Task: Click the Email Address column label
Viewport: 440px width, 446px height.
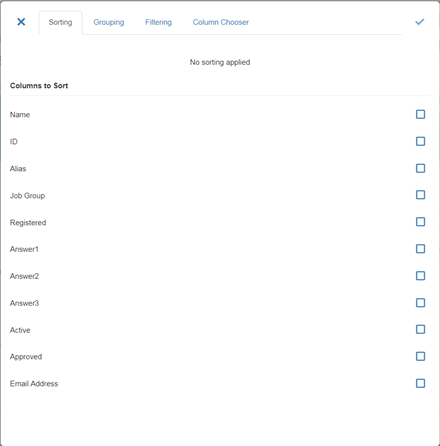Action: (x=34, y=384)
